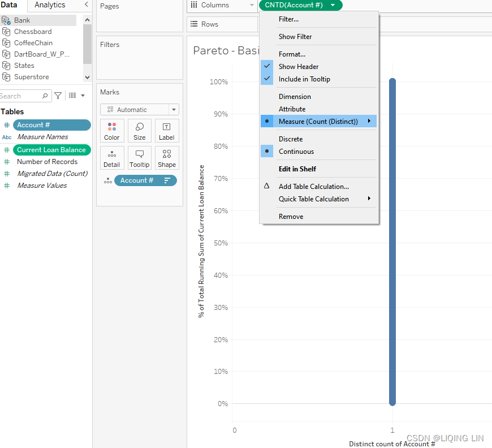Viewport: 492px width, 448px height.
Task: Click the view as list grid icon
Action: coord(72,96)
